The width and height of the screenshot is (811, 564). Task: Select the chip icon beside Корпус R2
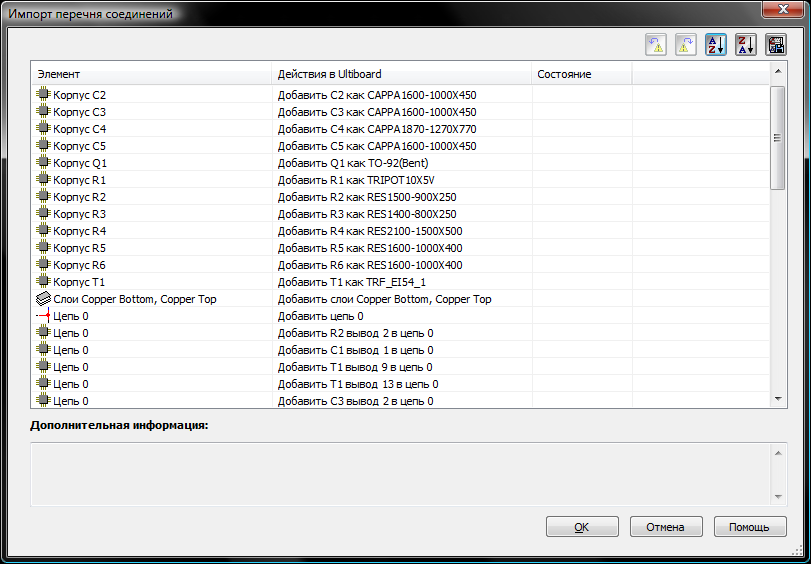43,197
